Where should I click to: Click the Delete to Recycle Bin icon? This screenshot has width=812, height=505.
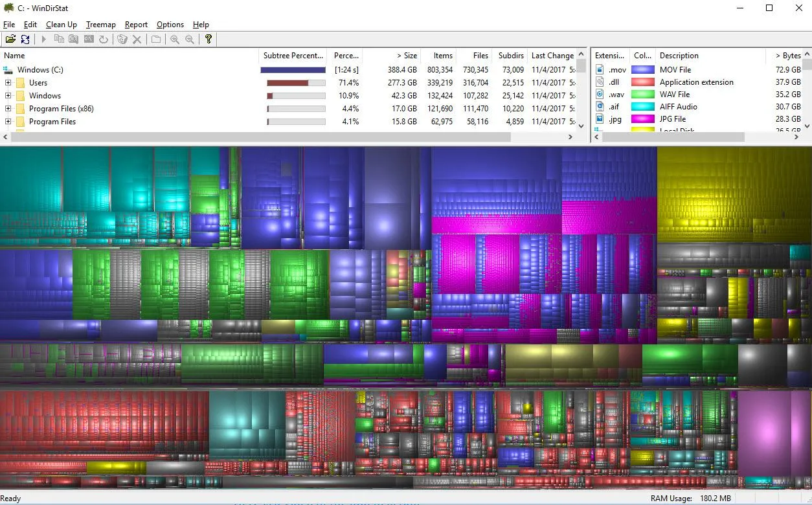pyautogui.click(x=122, y=39)
